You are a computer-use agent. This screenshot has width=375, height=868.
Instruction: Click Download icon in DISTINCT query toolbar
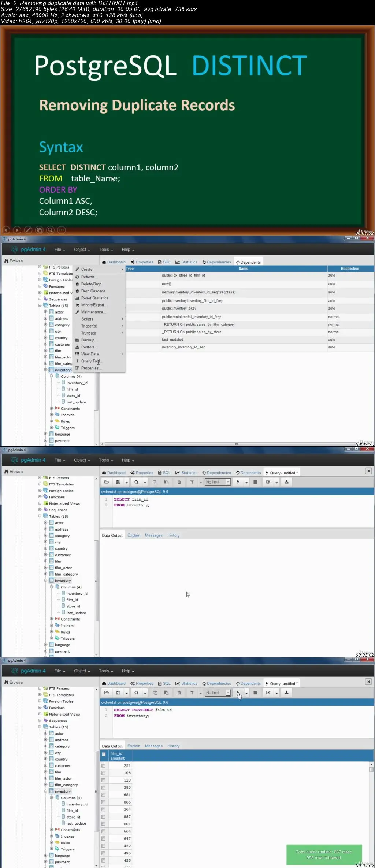(x=286, y=692)
